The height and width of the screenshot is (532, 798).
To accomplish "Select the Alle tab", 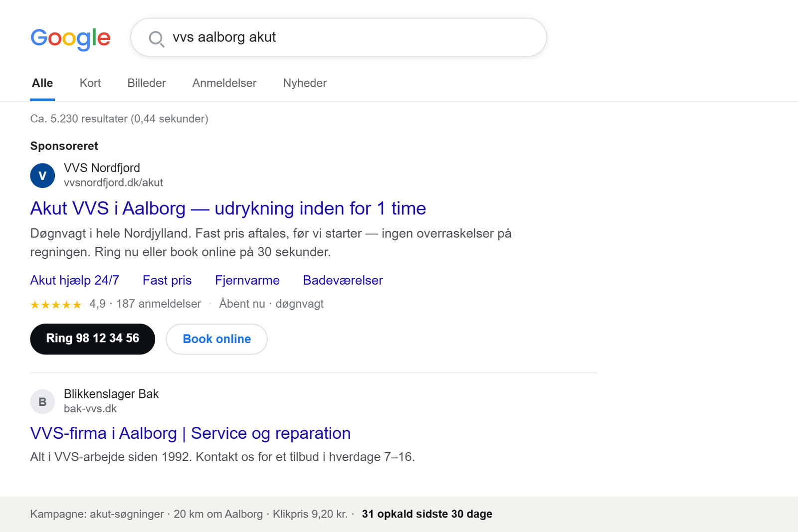I will click(x=42, y=83).
